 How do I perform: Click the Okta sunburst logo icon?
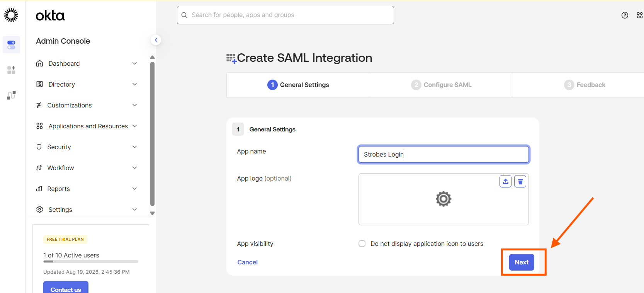tap(11, 15)
